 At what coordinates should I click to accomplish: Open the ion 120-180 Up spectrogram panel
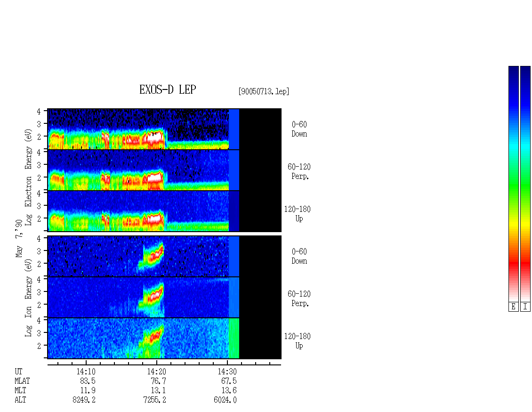[x=164, y=339]
